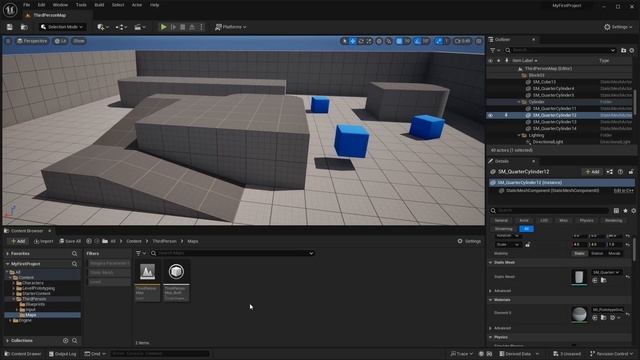Save the current level with the floppy icon

pyautogui.click(x=9, y=27)
